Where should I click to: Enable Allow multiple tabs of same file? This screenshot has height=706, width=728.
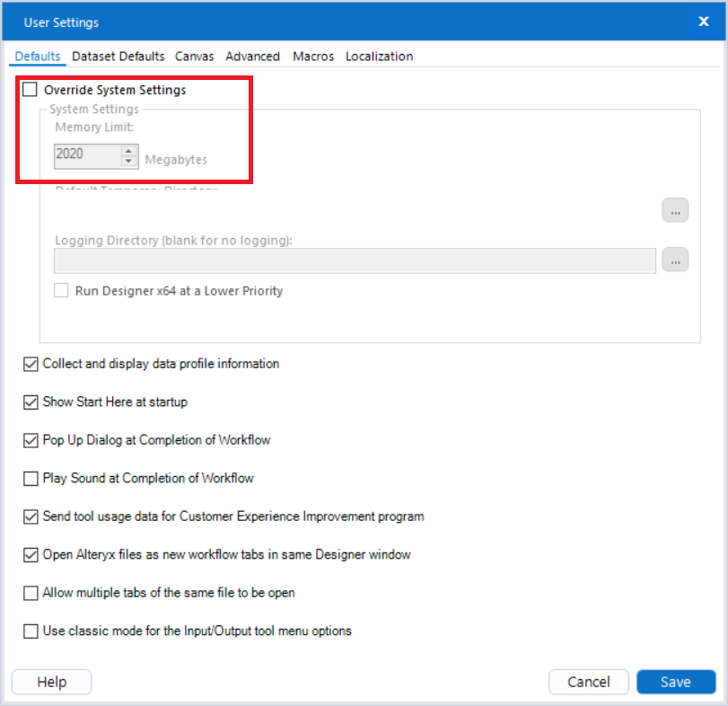pyautogui.click(x=30, y=593)
